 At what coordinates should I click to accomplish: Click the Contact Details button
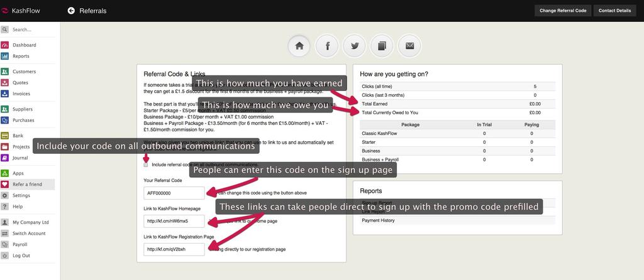click(614, 11)
